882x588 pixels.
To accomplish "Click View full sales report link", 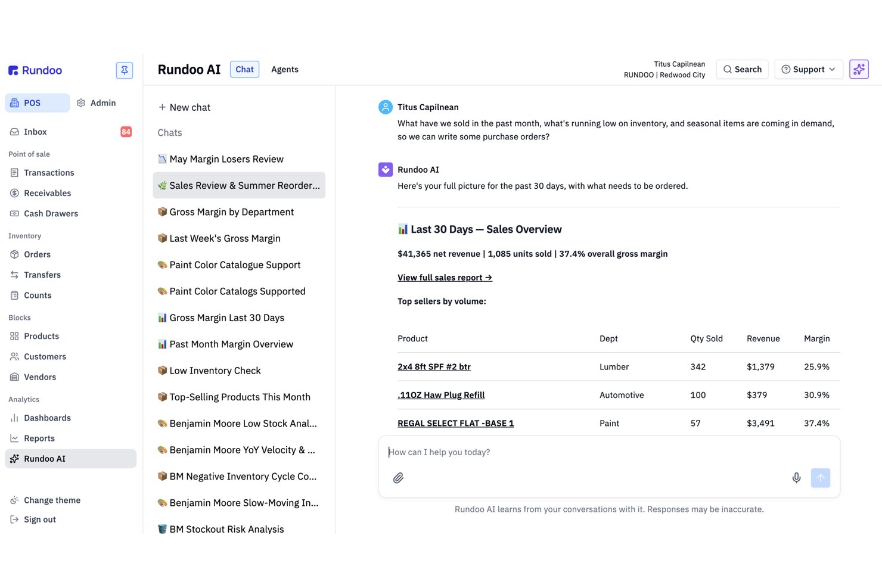I will click(445, 278).
